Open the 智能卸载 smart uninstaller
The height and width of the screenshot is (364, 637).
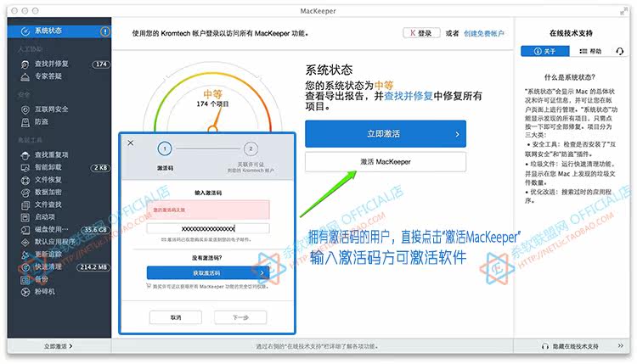click(x=59, y=167)
